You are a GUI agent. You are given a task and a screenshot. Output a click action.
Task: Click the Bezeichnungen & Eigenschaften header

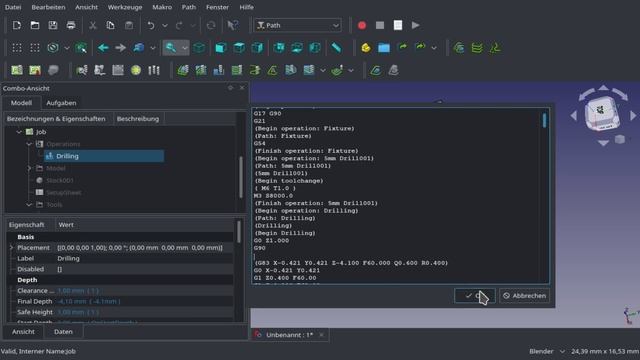click(x=56, y=119)
